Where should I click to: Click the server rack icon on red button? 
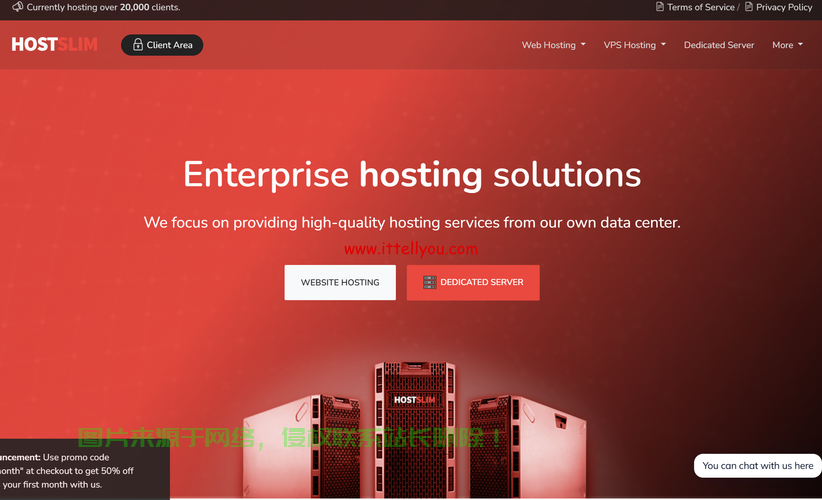pos(430,282)
